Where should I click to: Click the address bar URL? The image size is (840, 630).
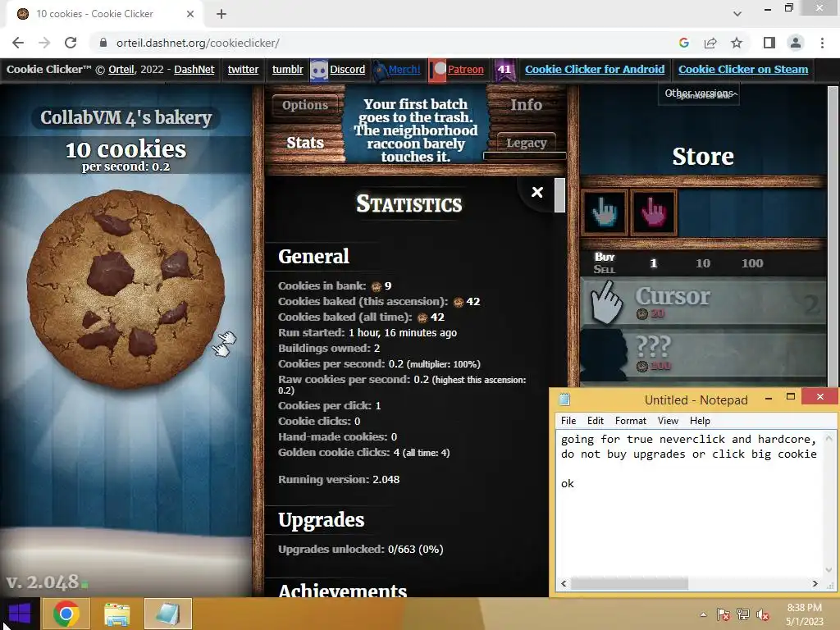198,43
